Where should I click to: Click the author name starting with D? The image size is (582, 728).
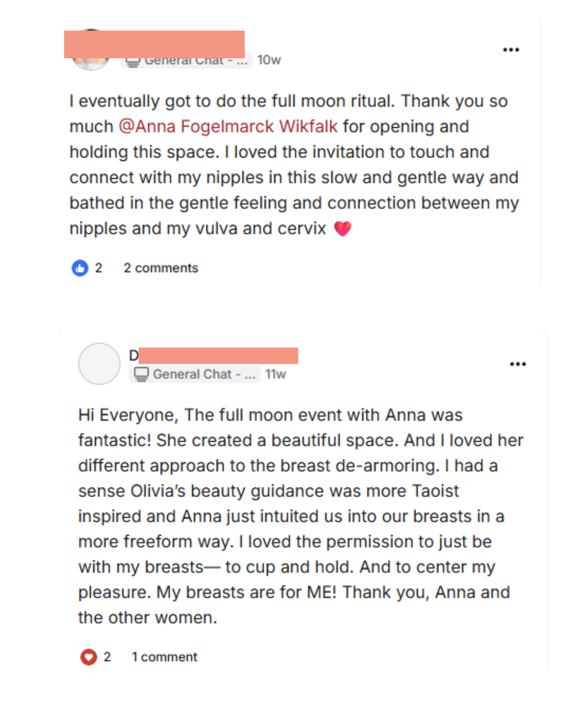pos(134,355)
